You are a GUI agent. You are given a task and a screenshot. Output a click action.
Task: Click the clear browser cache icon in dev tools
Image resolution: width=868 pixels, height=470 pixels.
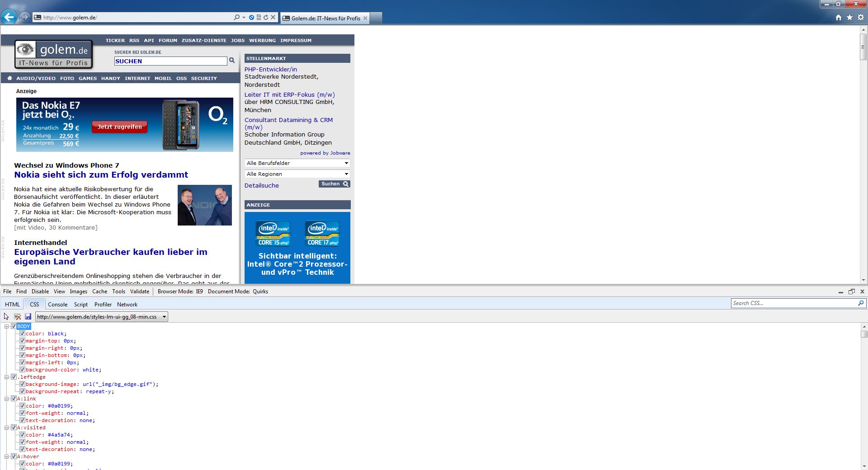click(x=17, y=317)
